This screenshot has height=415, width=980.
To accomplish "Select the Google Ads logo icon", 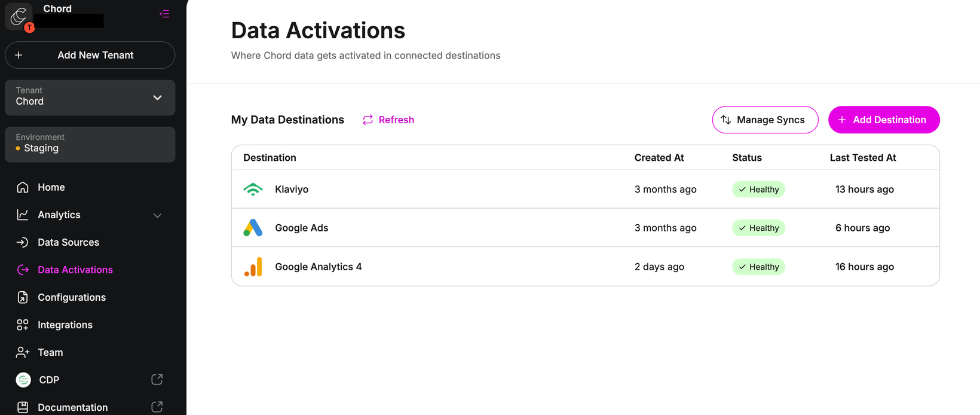I will [253, 228].
